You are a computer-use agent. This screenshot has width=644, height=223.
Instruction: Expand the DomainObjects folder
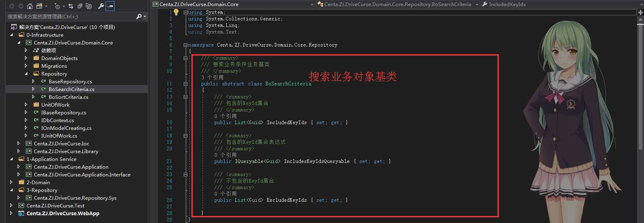pyautogui.click(x=26, y=58)
